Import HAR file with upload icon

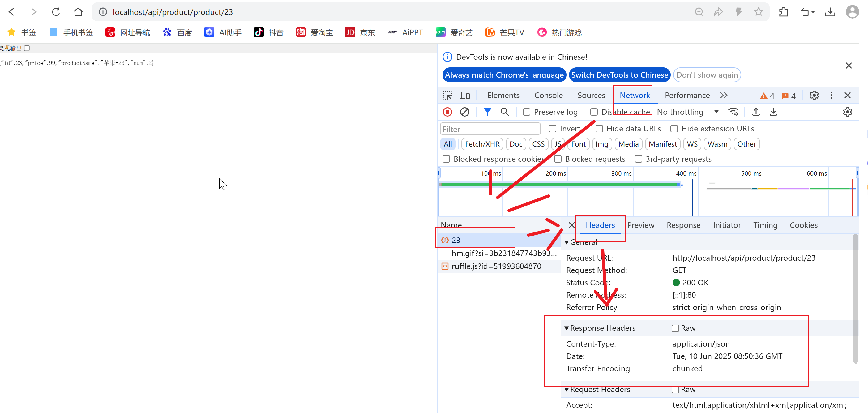(756, 112)
